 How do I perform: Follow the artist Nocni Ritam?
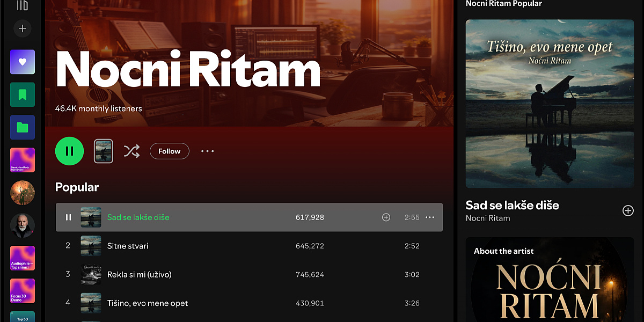[x=170, y=151]
